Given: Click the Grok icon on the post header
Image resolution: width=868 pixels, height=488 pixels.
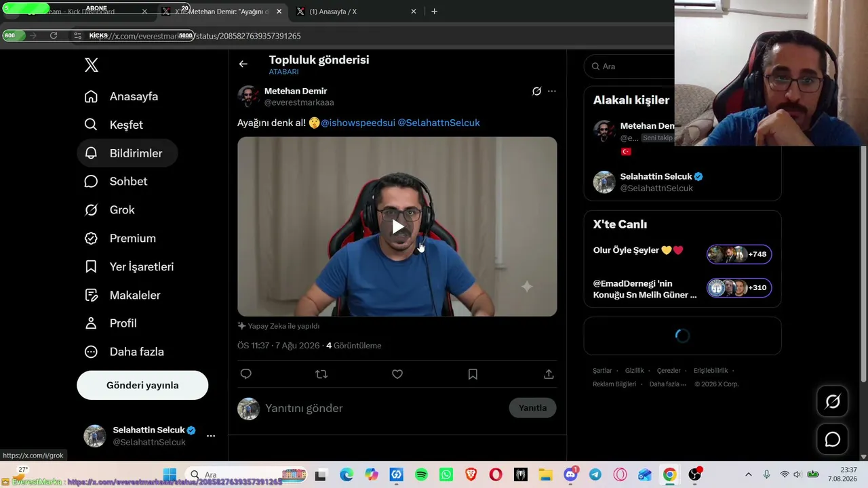Looking at the screenshot, I should click(536, 91).
